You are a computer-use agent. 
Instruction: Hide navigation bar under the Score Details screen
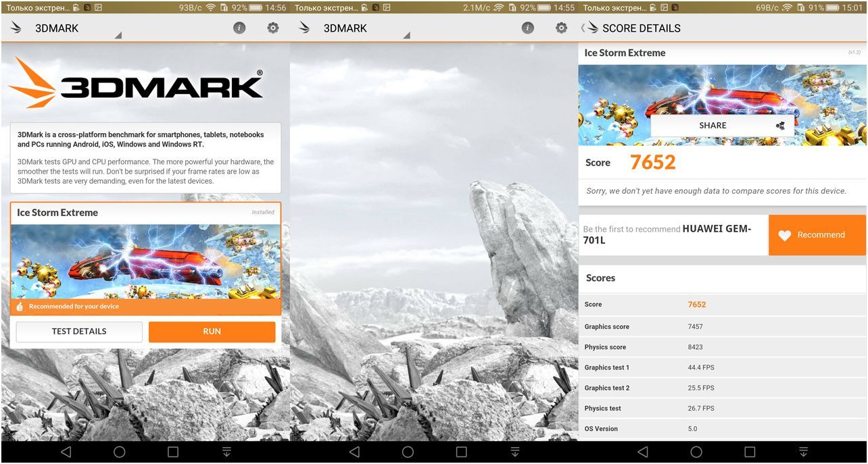(x=803, y=452)
